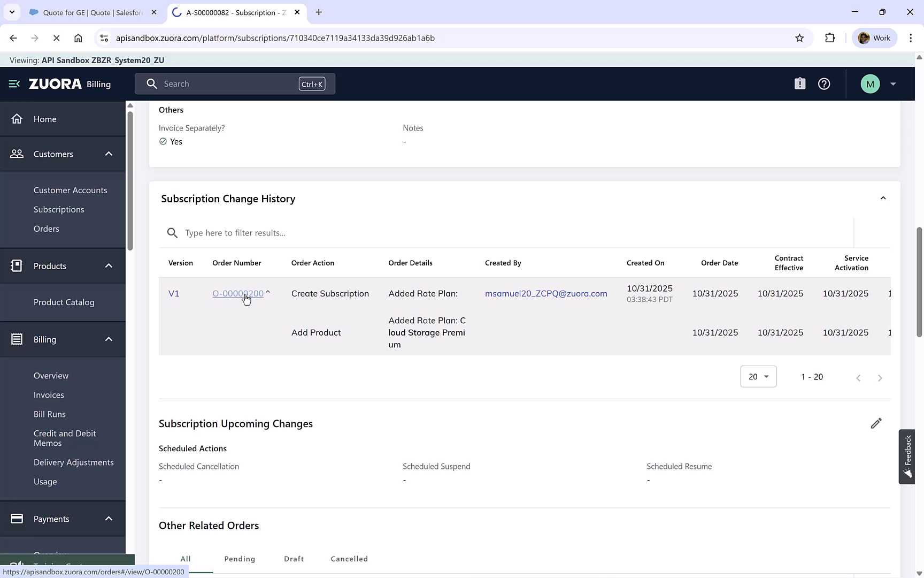Click the filter results search field

pyautogui.click(x=321, y=233)
